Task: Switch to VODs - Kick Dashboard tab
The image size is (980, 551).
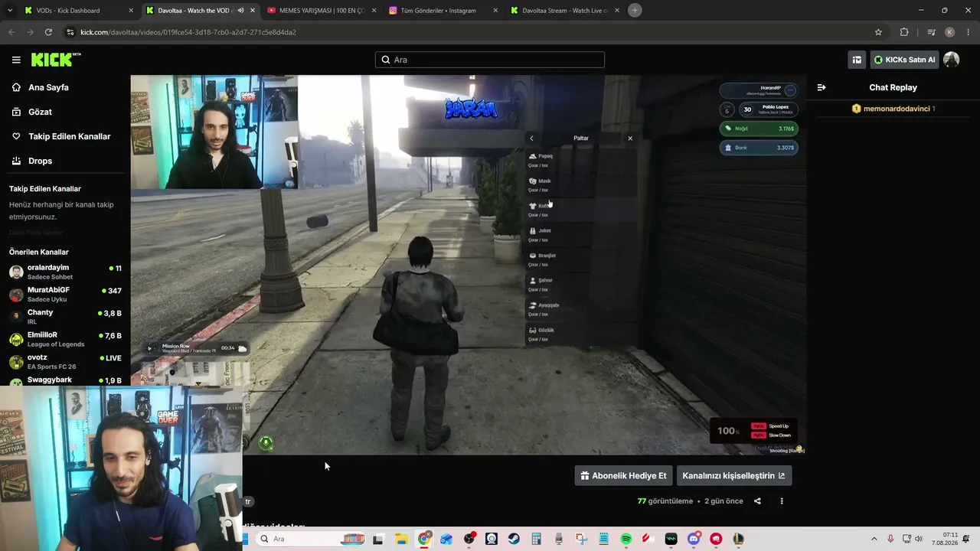Action: (x=78, y=11)
